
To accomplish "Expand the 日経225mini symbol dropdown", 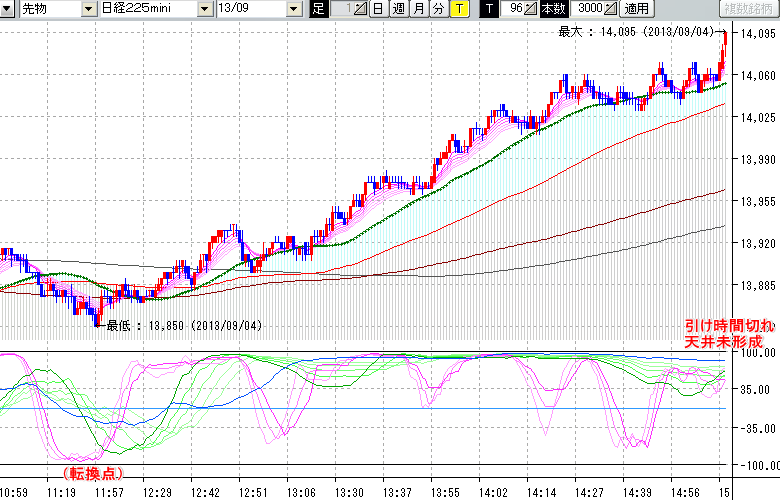I will coord(204,9).
